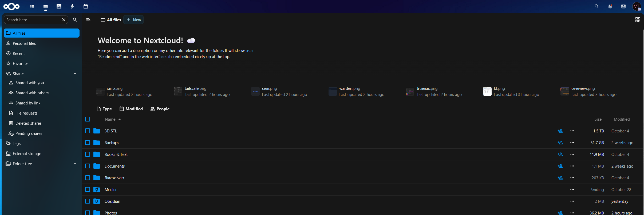Screen dimensions: 644x215
Task: Open actions menu for Documents folder
Action: (x=572, y=166)
